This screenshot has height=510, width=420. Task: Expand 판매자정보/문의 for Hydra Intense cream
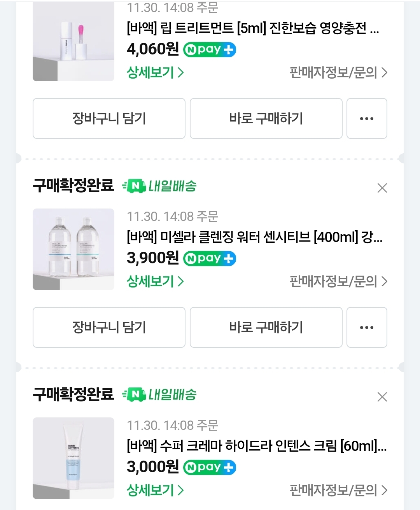point(338,490)
